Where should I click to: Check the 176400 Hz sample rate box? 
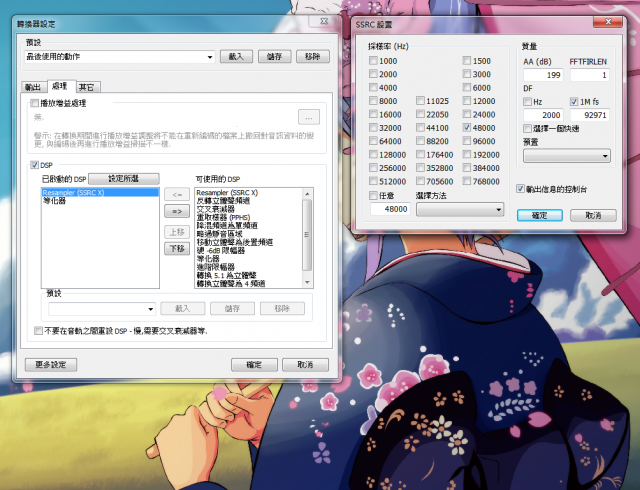(x=420, y=155)
